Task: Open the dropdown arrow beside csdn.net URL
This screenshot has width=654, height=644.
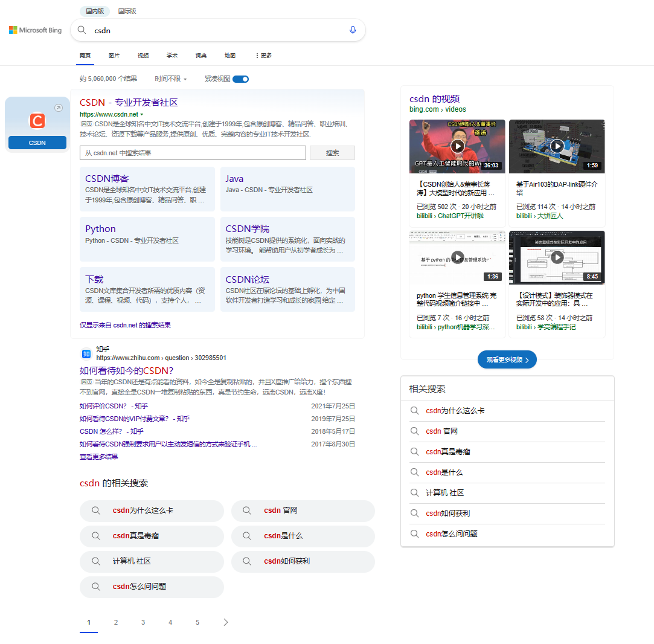Action: point(141,113)
